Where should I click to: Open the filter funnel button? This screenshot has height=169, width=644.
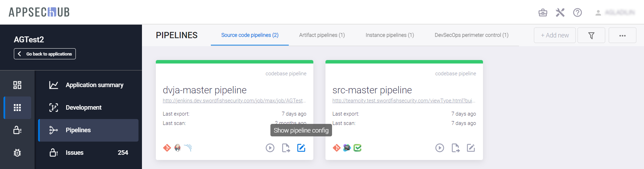591,35
